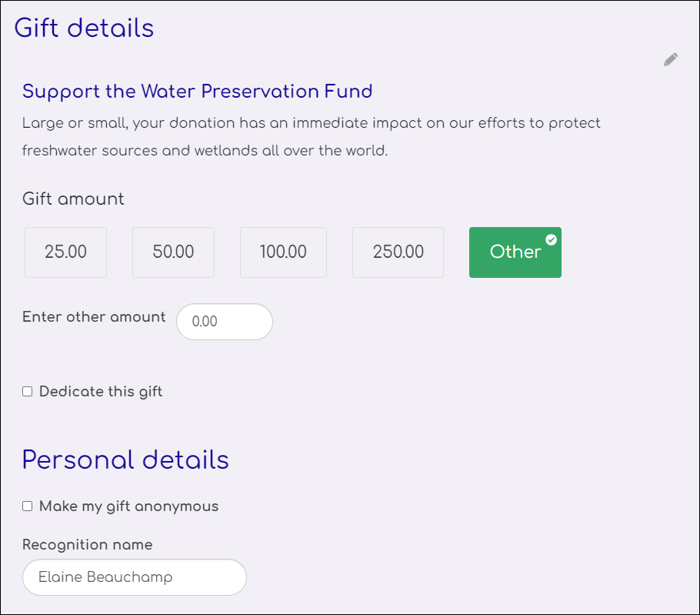
Task: Click the Recognition name text field
Action: coord(135,577)
